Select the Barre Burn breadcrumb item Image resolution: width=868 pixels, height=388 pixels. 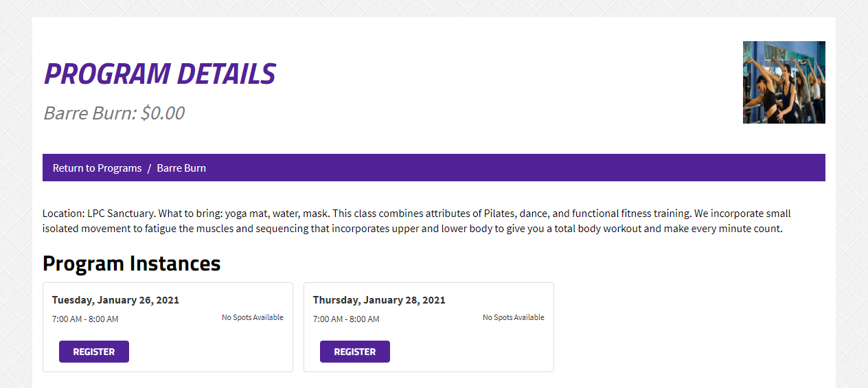point(181,168)
